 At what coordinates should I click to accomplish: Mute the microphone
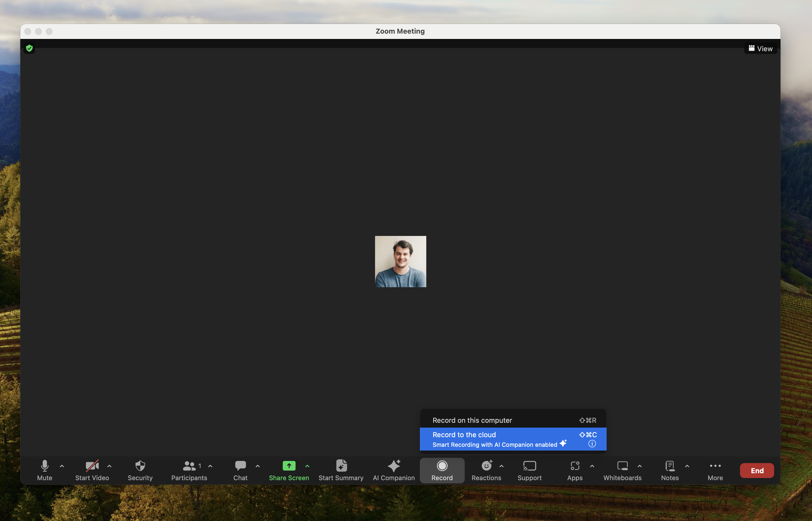(45, 470)
